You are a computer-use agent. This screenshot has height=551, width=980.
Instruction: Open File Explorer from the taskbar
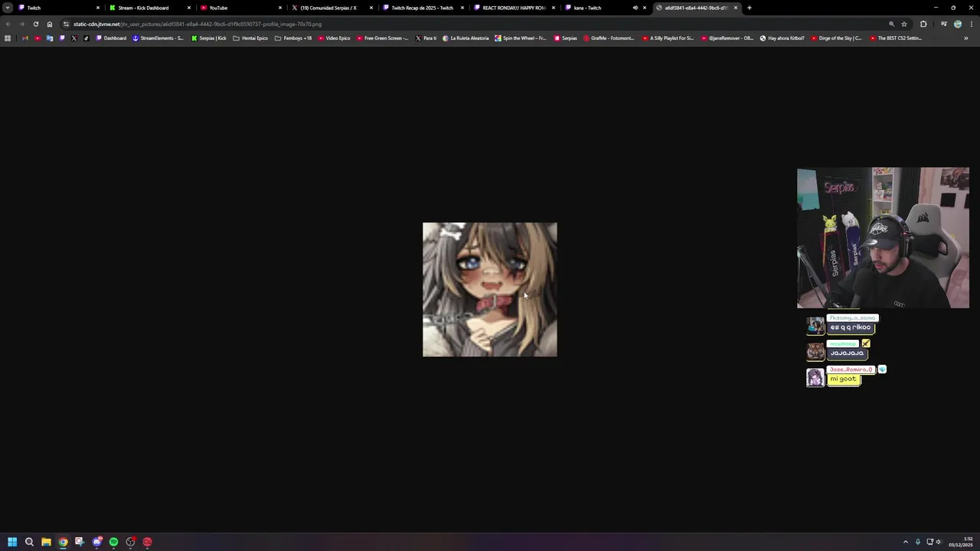[x=46, y=542]
